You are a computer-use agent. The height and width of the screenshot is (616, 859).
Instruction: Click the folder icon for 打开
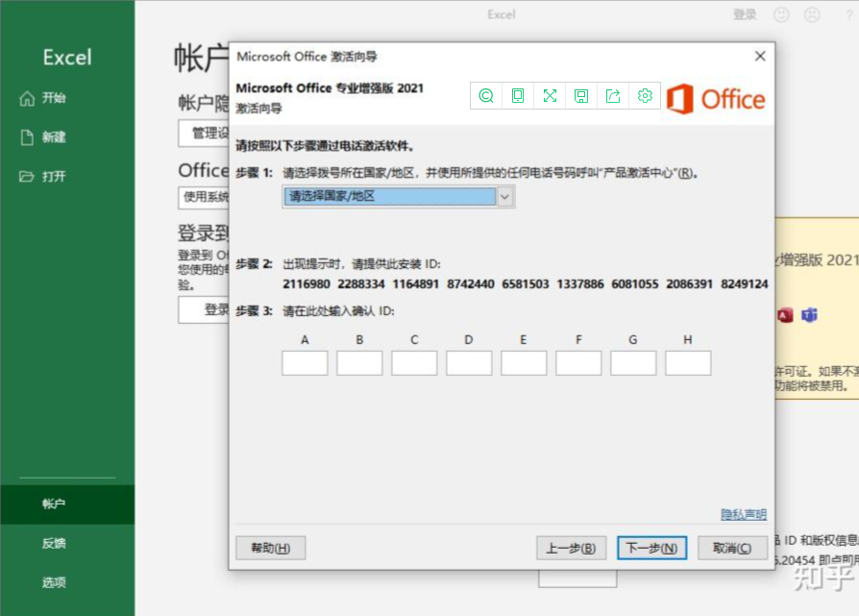pos(26,177)
